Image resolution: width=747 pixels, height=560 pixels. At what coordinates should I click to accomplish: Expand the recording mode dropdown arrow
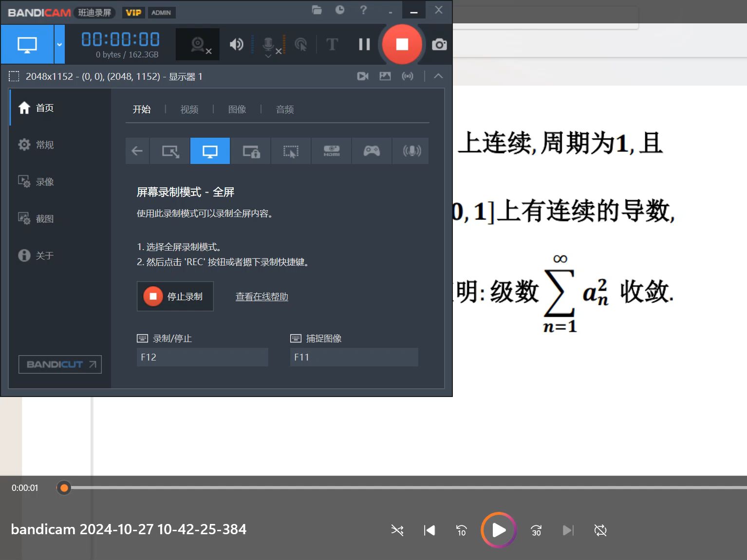pos(59,44)
